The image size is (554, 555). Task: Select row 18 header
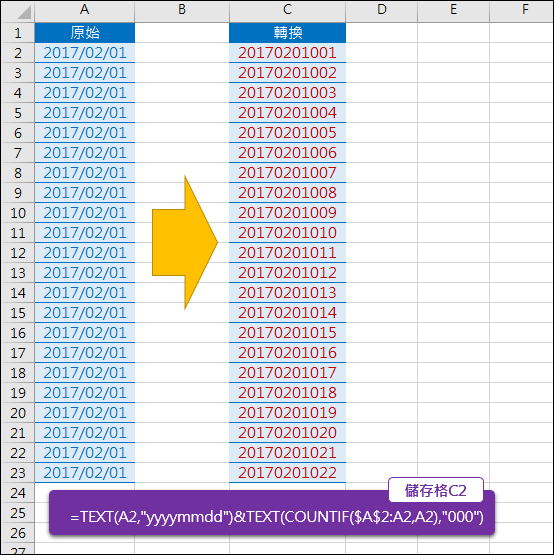pos(18,373)
